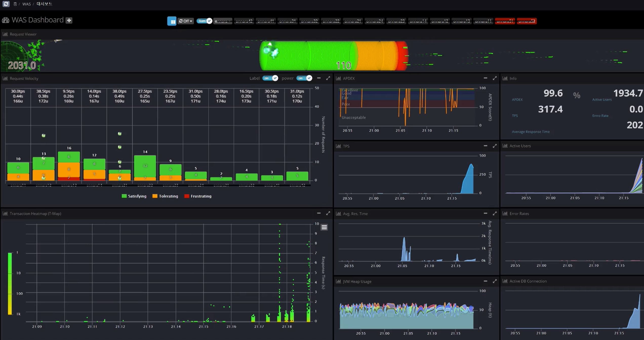Minimize the Avg. Res. Time panel
644x340 pixels.
pos(485,213)
